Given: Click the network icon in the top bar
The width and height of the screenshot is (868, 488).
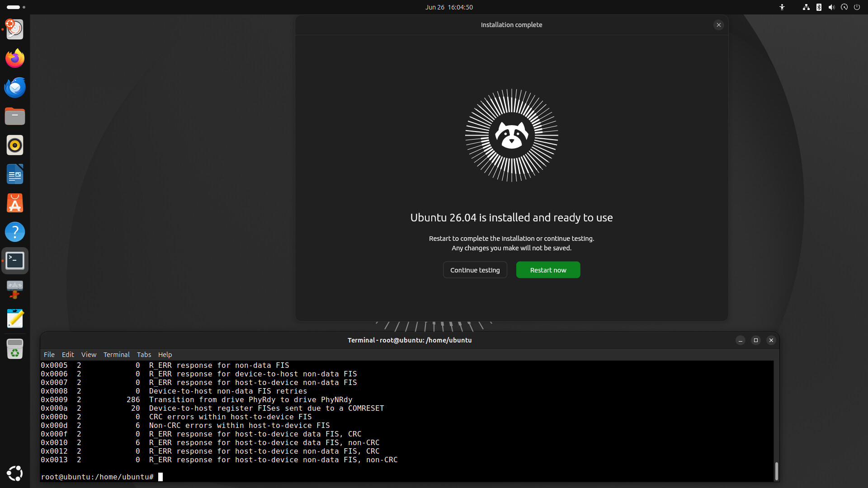Looking at the screenshot, I should pos(806,7).
